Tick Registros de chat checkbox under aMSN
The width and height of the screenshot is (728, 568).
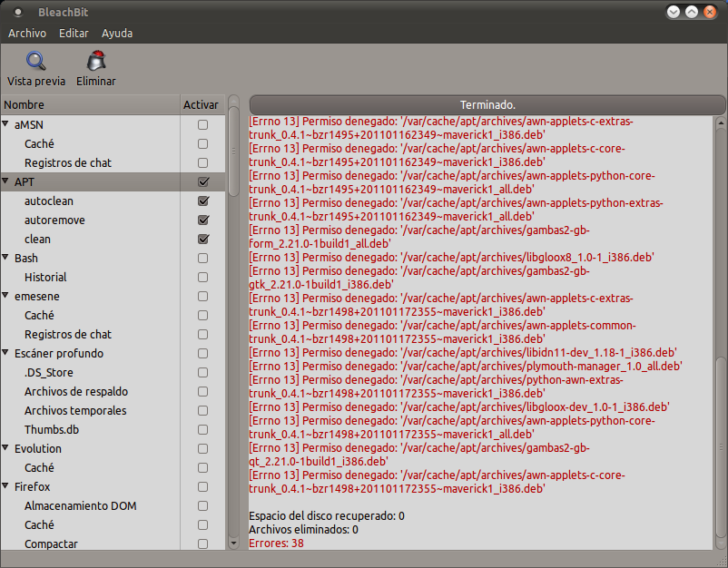click(203, 163)
